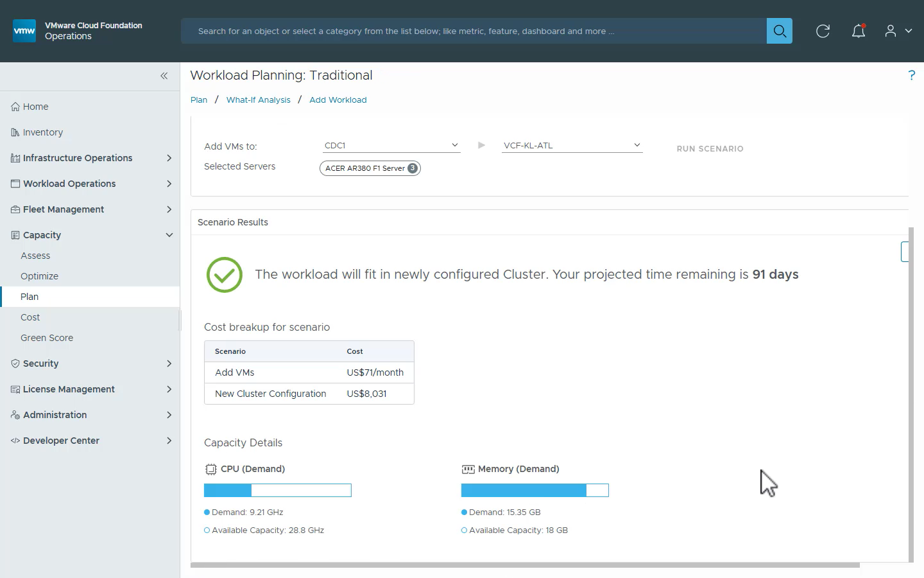Click the RUN SCENARIO button
Image resolution: width=924 pixels, height=578 pixels.
pyautogui.click(x=710, y=149)
